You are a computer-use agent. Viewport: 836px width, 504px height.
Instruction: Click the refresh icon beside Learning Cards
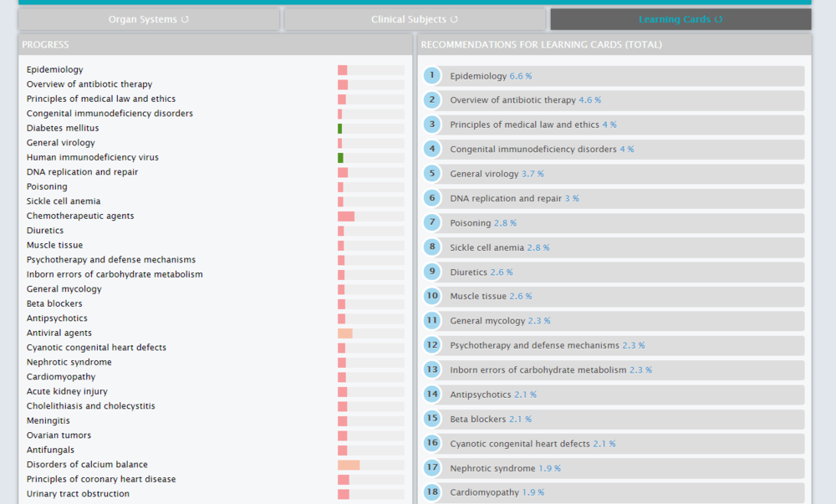pyautogui.click(x=719, y=19)
